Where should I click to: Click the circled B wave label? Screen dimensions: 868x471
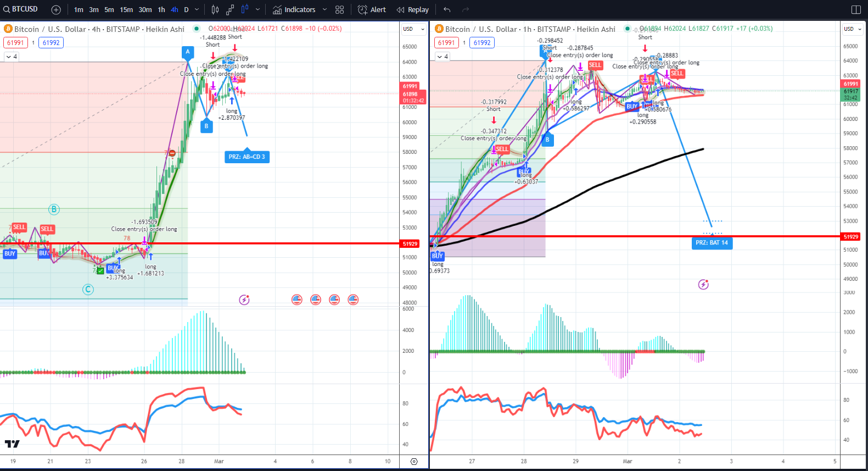point(54,209)
